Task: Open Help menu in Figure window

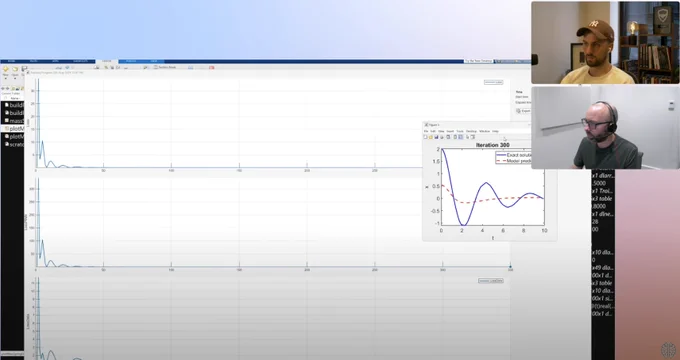Action: point(495,131)
